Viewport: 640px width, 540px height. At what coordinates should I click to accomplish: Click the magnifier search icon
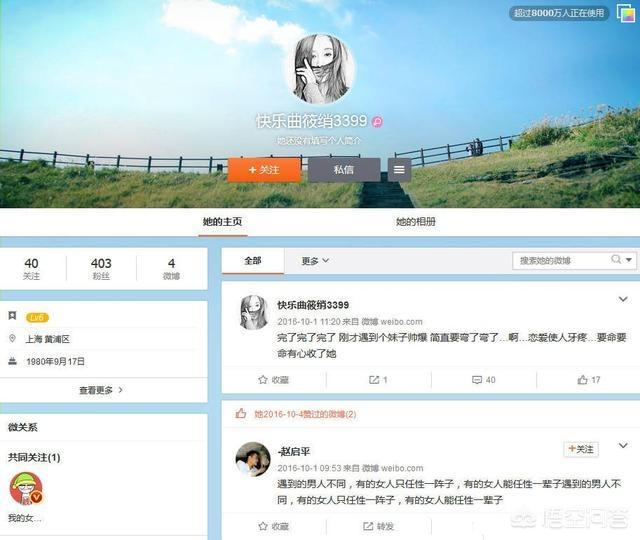617,260
